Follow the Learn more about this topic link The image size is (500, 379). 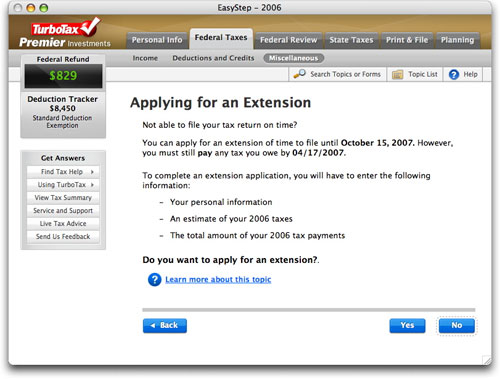[218, 279]
